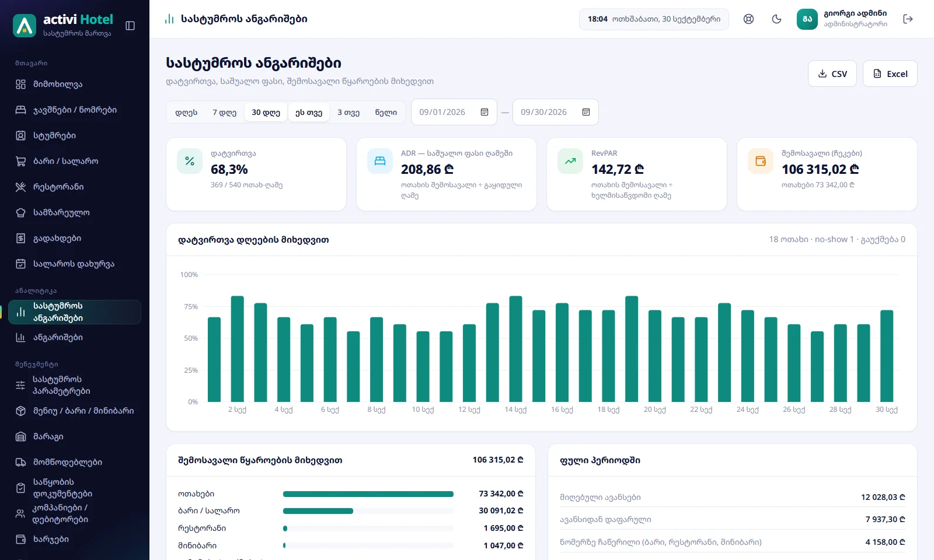
Task: Select the 30 დღე period tab
Action: point(266,112)
